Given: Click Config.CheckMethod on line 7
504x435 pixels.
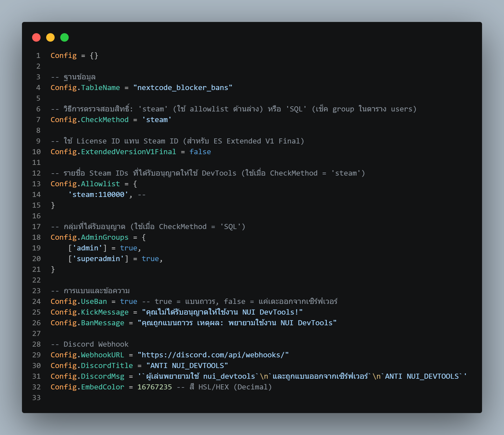Looking at the screenshot, I should 90,120.
